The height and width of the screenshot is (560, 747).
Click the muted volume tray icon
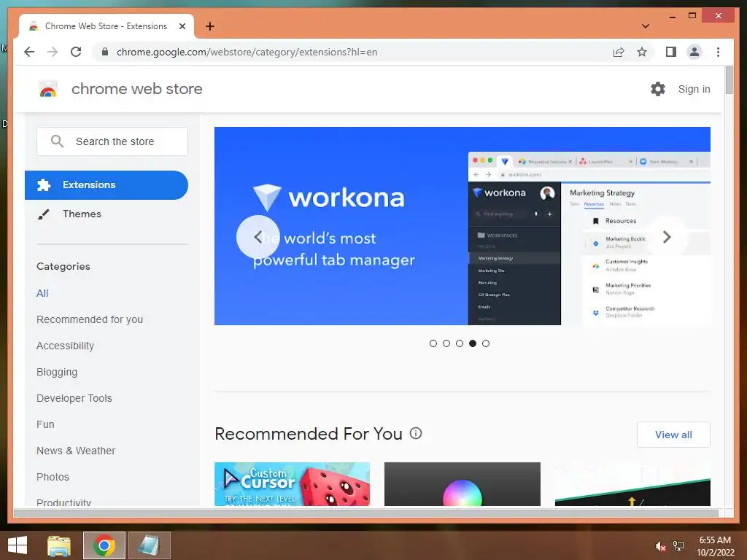coord(660,546)
